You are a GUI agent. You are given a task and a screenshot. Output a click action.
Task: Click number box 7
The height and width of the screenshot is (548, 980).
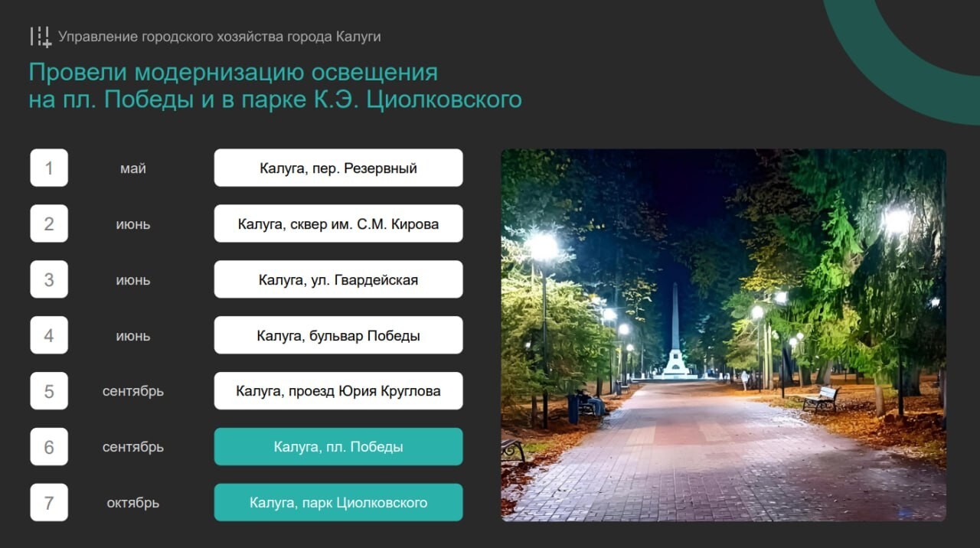coord(49,503)
